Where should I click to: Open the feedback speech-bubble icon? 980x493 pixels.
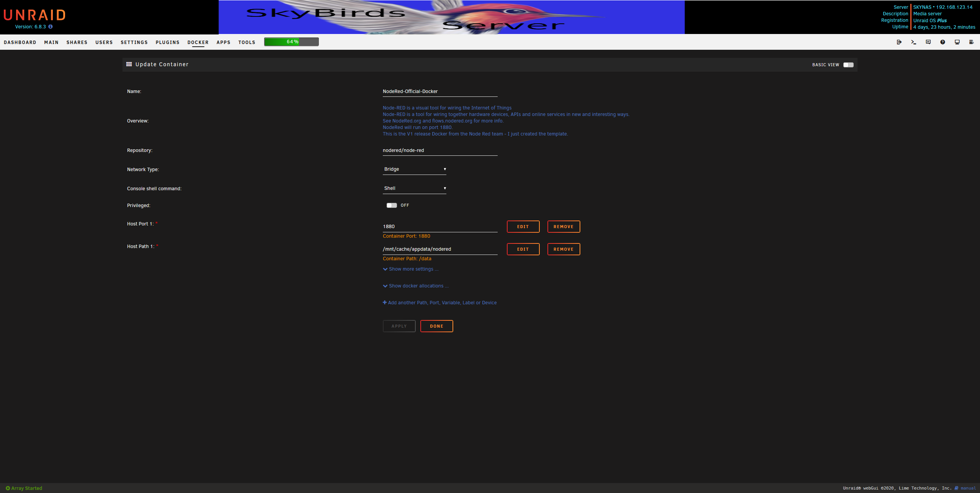tap(928, 42)
